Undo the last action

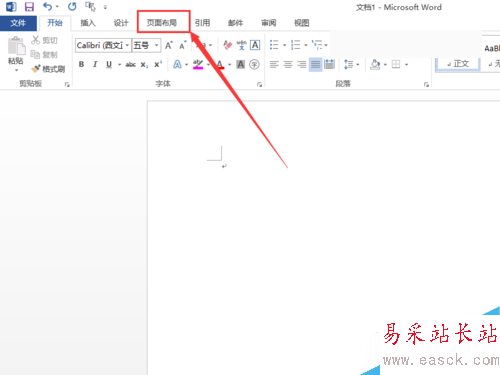pos(48,6)
